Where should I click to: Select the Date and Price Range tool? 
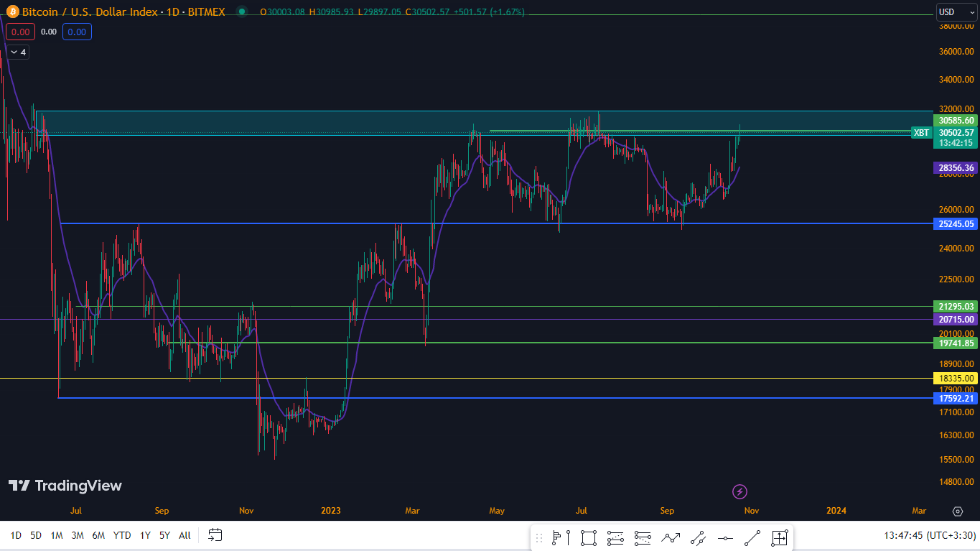coord(780,537)
